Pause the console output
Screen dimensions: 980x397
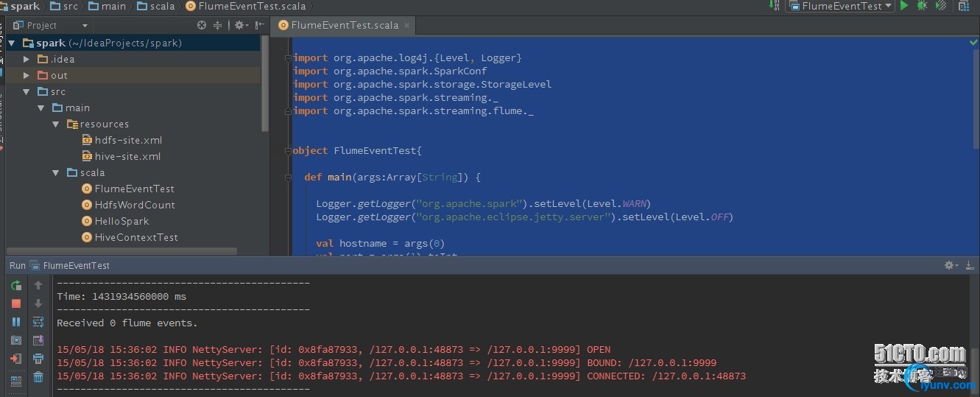15,322
